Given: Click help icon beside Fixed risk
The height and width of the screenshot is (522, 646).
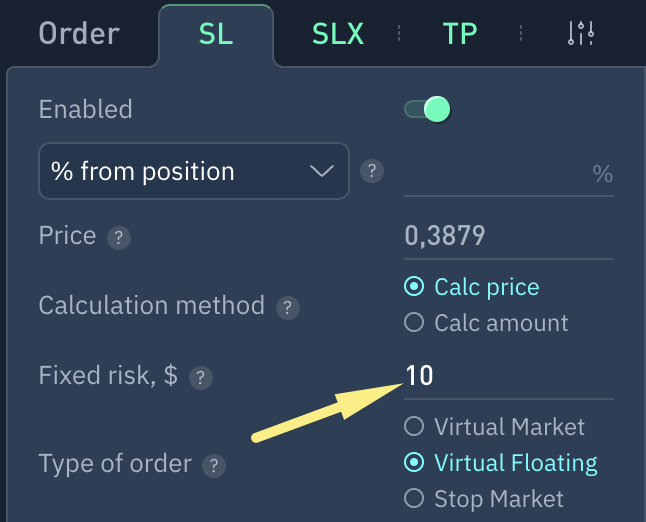Looking at the screenshot, I should point(201,378).
